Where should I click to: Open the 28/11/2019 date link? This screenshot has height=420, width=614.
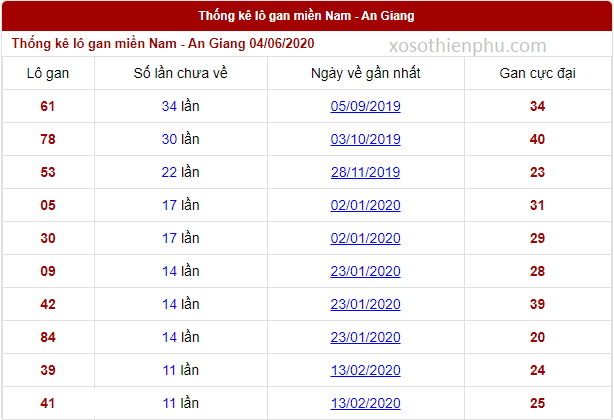(x=365, y=172)
